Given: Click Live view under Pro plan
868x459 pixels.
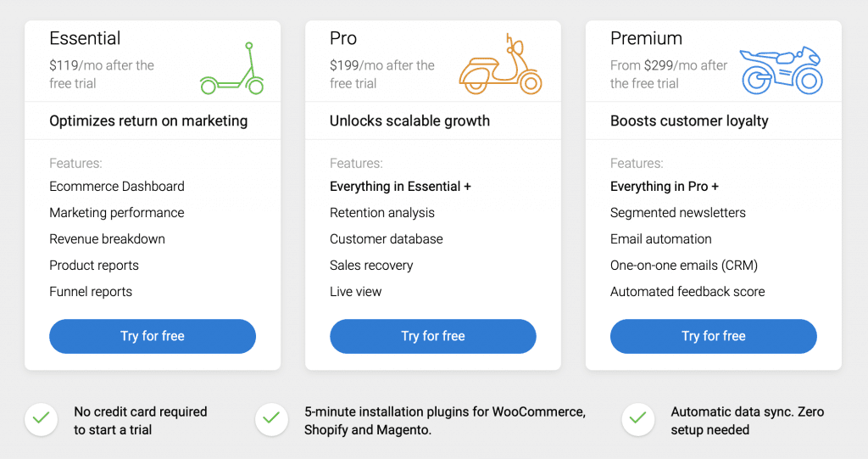Looking at the screenshot, I should click(x=356, y=292).
